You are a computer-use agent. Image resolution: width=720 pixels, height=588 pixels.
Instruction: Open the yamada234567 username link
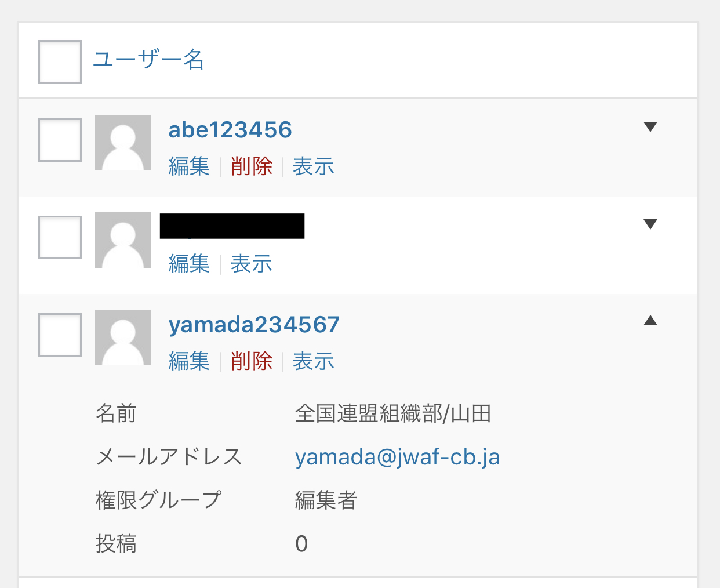click(x=254, y=325)
